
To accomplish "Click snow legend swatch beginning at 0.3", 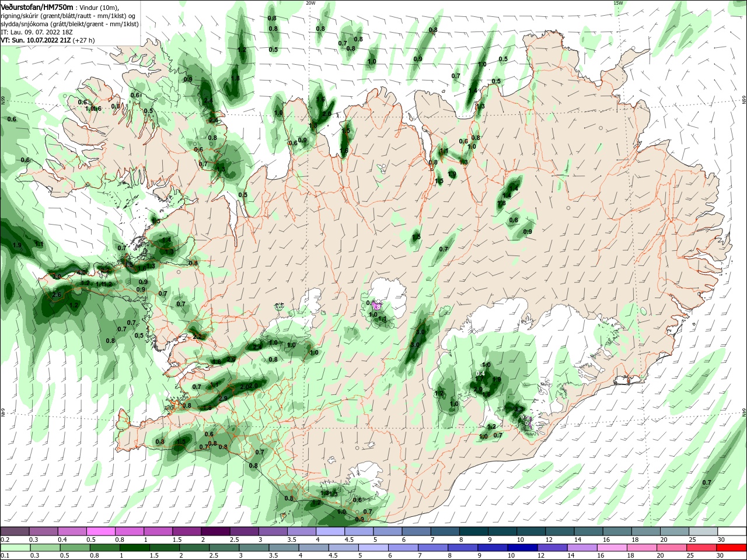I will coord(44,531).
